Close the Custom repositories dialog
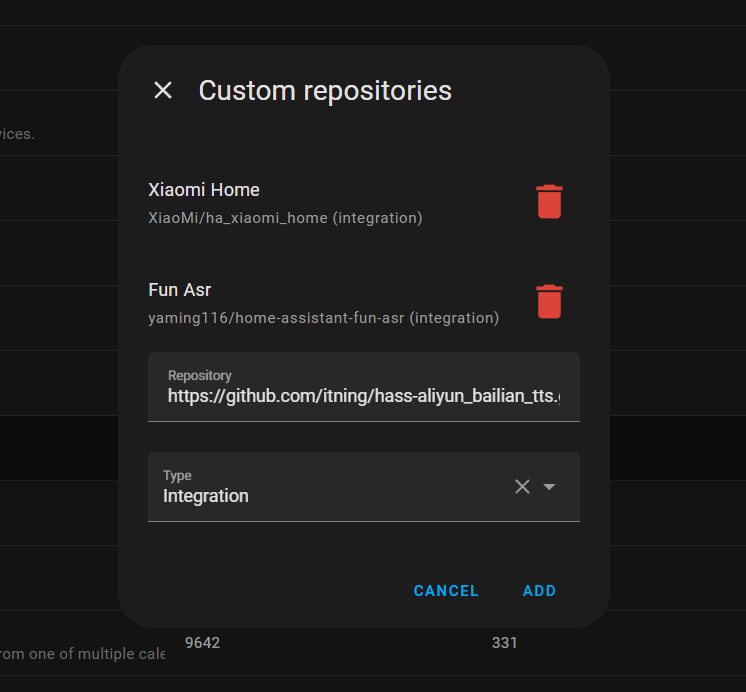Viewport: 746px width, 692px height. click(x=163, y=90)
